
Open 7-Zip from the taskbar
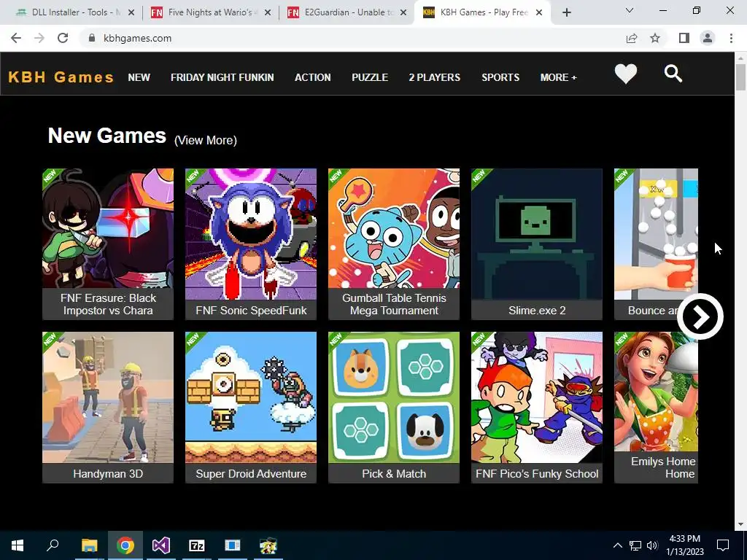197,545
